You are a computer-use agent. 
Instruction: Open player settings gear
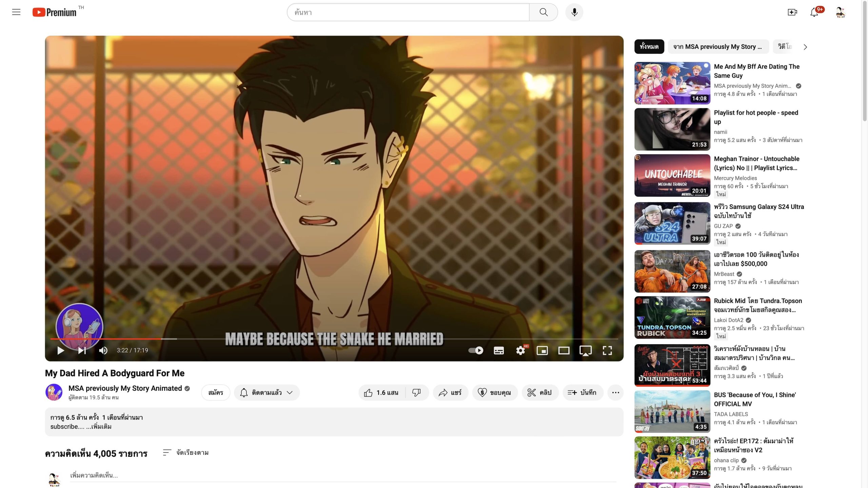pyautogui.click(x=520, y=350)
